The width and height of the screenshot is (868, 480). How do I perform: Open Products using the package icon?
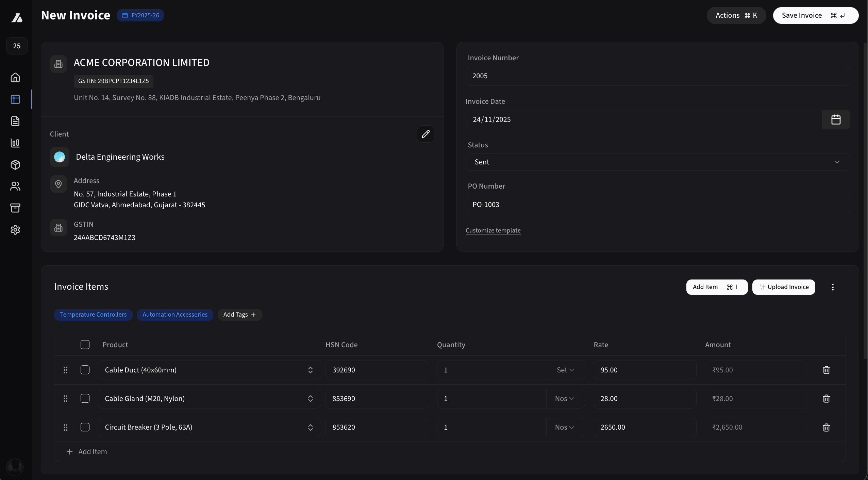tap(15, 165)
